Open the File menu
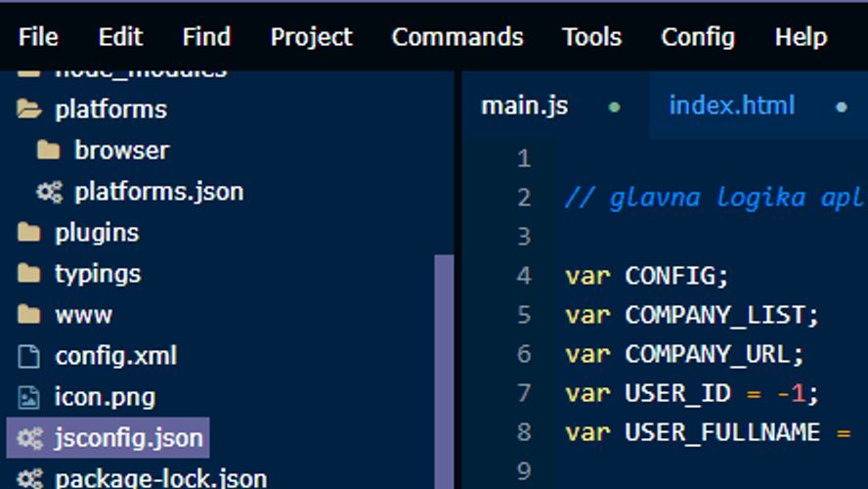Image resolution: width=868 pixels, height=489 pixels. (x=38, y=37)
